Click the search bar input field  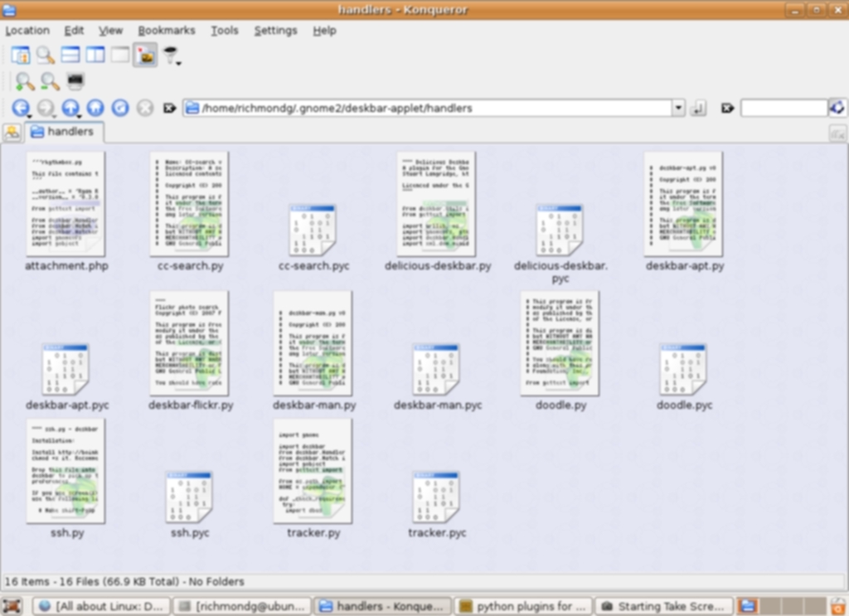[784, 109]
